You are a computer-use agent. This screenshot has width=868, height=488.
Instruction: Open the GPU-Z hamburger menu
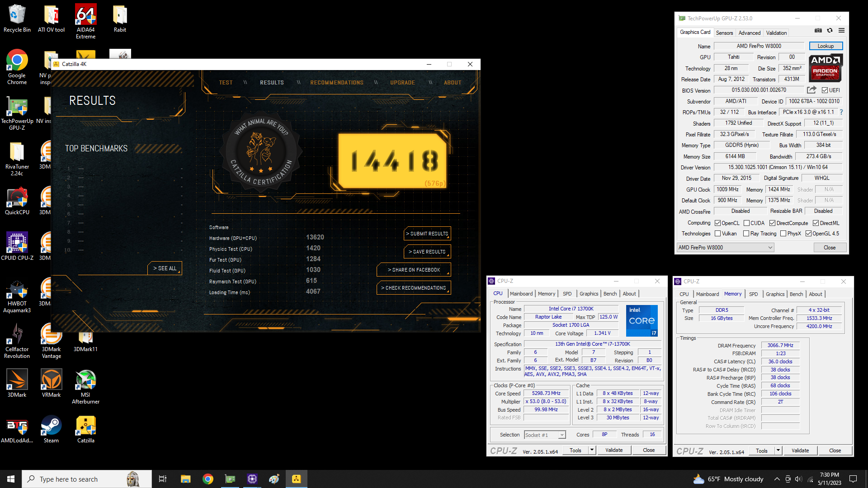pyautogui.click(x=841, y=31)
